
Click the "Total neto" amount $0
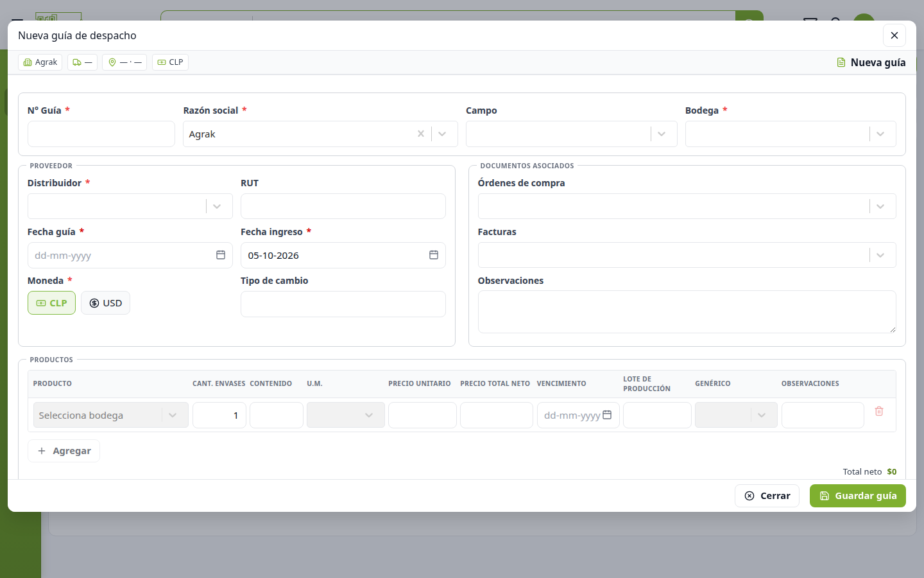[x=892, y=471]
